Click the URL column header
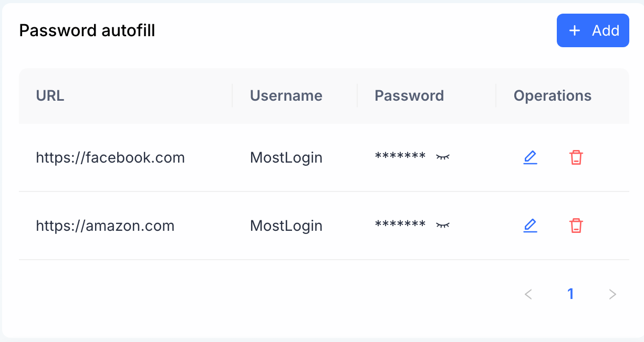This screenshot has width=644, height=342. 50,95
